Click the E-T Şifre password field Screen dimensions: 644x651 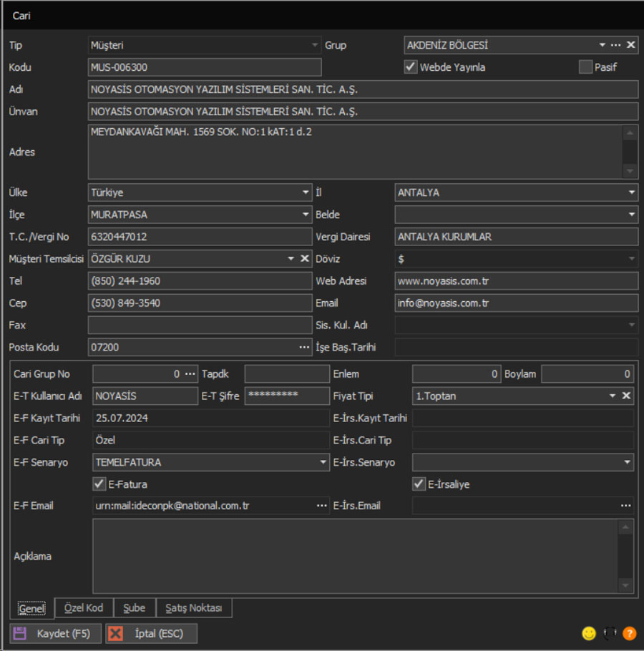(x=288, y=396)
